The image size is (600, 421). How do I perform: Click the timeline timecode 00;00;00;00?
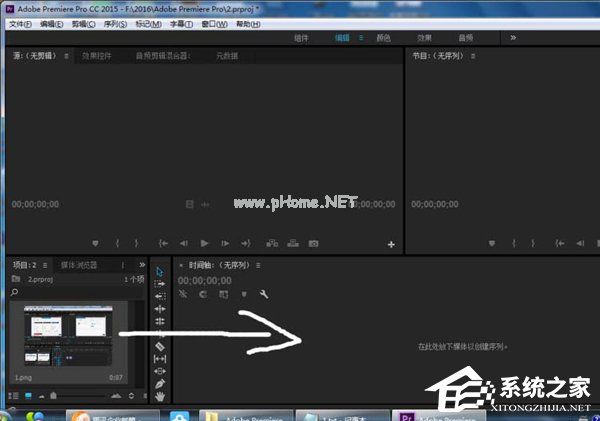204,281
